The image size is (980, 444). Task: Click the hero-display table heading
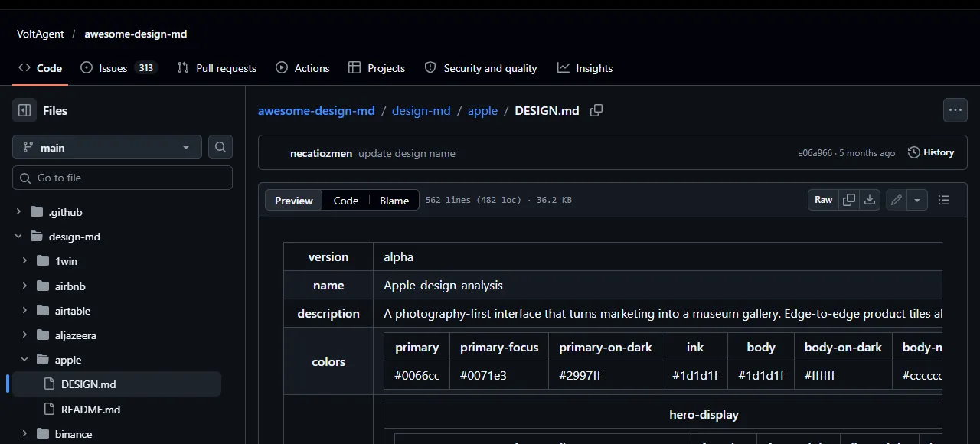tap(704, 415)
